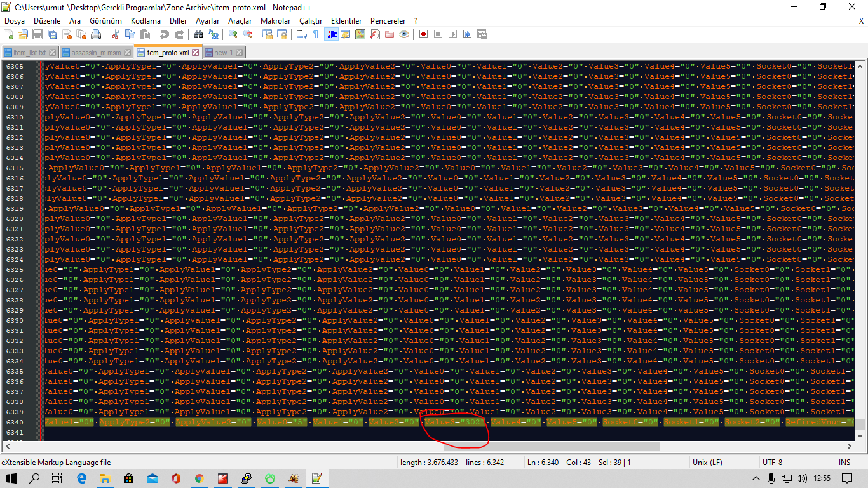Click the Unix (LF) status bar entry
Image resolution: width=868 pixels, height=488 pixels.
point(707,462)
